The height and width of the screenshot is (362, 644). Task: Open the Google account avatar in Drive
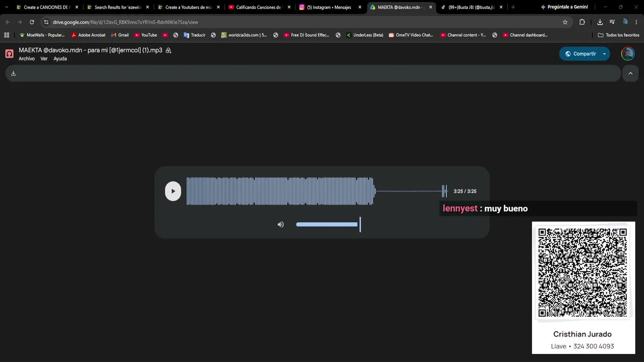point(627,54)
